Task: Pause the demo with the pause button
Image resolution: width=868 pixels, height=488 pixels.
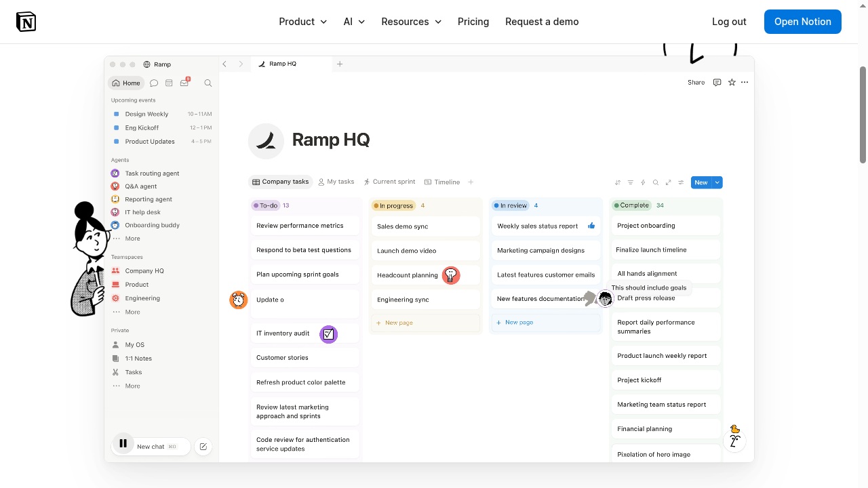Action: tap(123, 443)
